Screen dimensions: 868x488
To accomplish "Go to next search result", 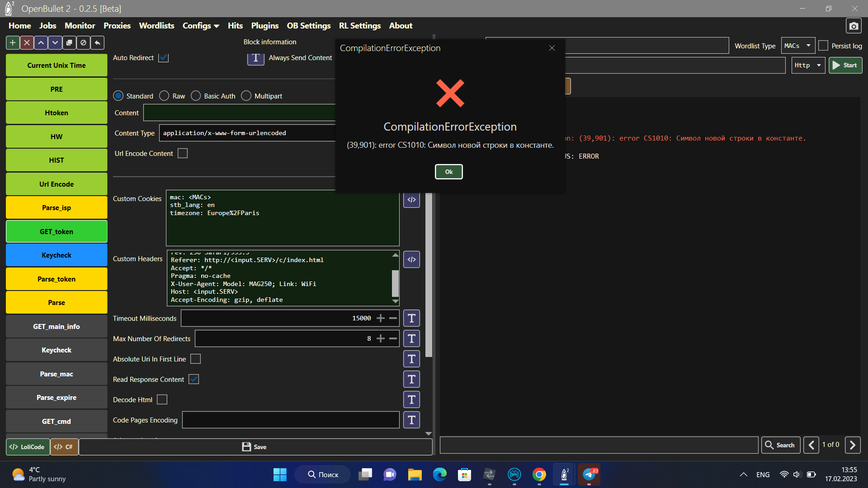I will coord(853,445).
